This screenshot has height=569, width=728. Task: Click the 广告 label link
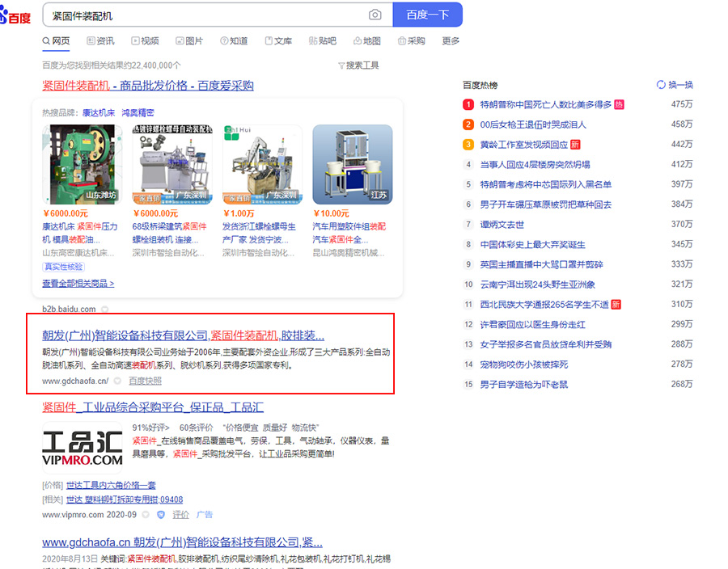coord(205,514)
